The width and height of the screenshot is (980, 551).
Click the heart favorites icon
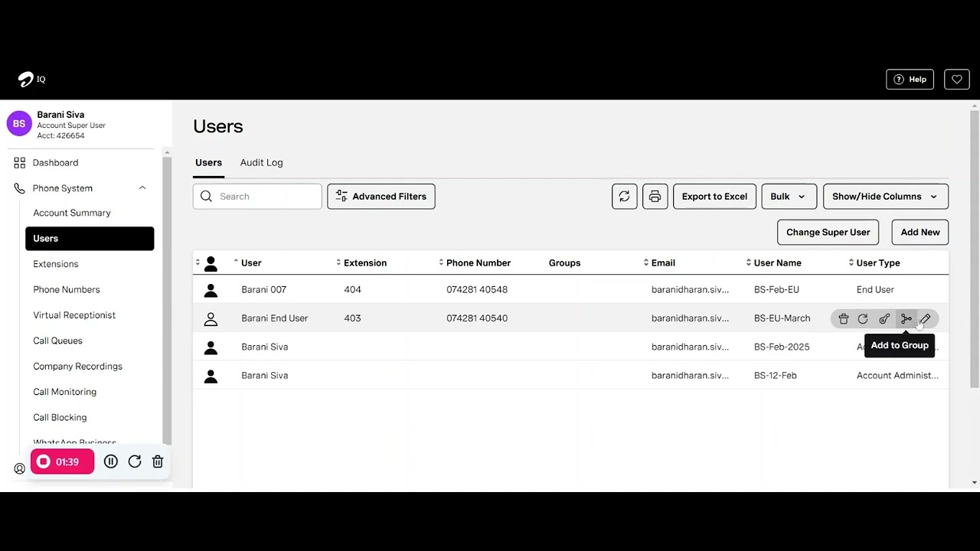coord(957,80)
